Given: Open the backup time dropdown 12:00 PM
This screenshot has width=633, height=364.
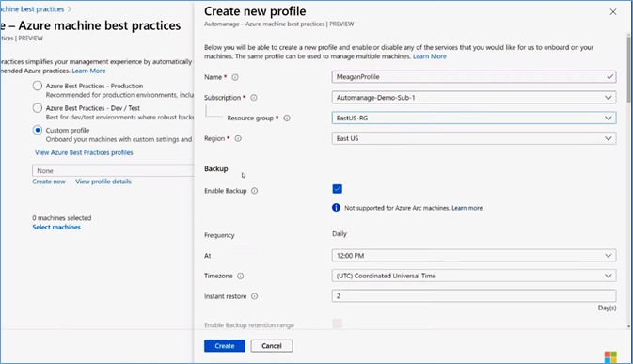Looking at the screenshot, I should pos(474,256).
